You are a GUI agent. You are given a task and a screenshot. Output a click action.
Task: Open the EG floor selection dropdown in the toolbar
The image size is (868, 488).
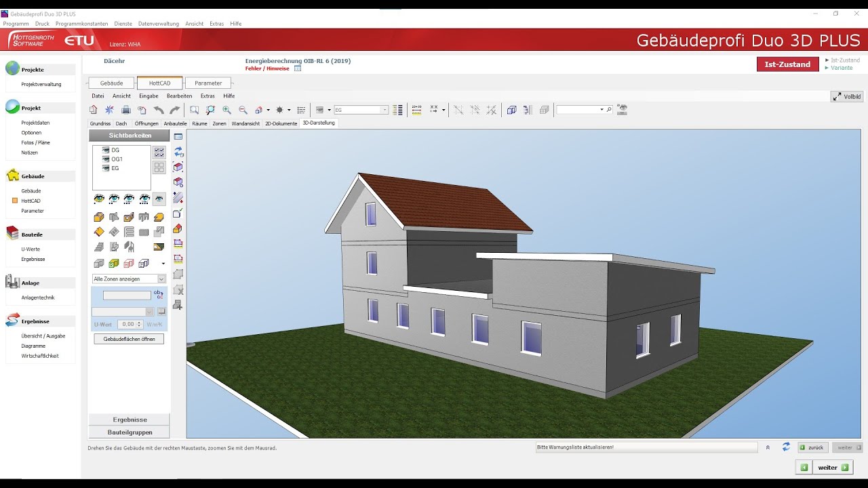tap(384, 110)
